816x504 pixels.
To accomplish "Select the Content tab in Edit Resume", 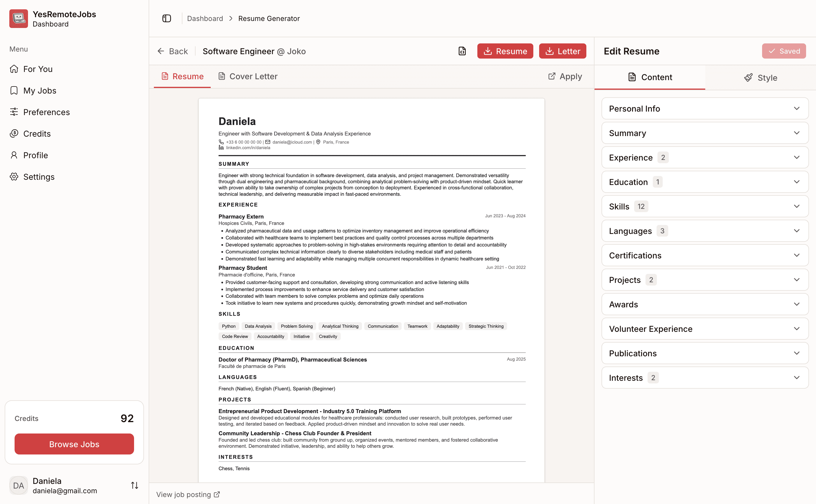I will click(x=650, y=77).
